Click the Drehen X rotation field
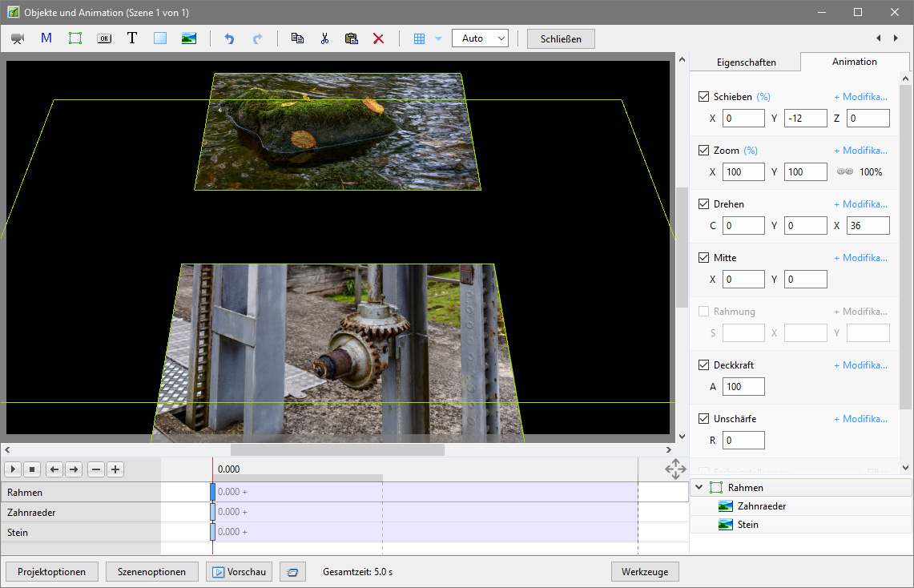Screen dimensions: 914x588 pos(868,226)
